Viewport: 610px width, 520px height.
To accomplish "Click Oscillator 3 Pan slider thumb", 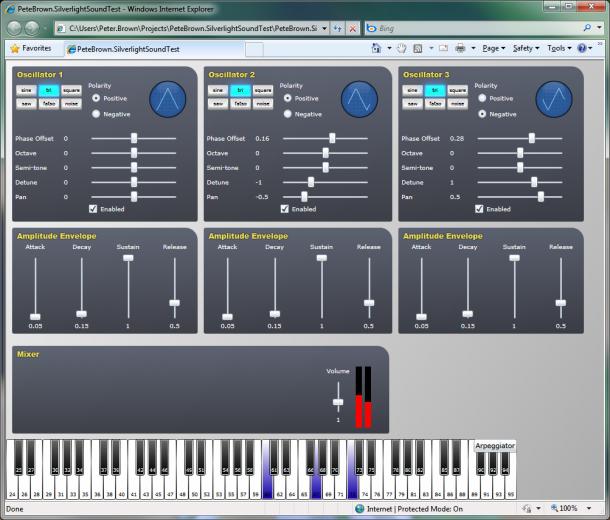I will (x=540, y=197).
